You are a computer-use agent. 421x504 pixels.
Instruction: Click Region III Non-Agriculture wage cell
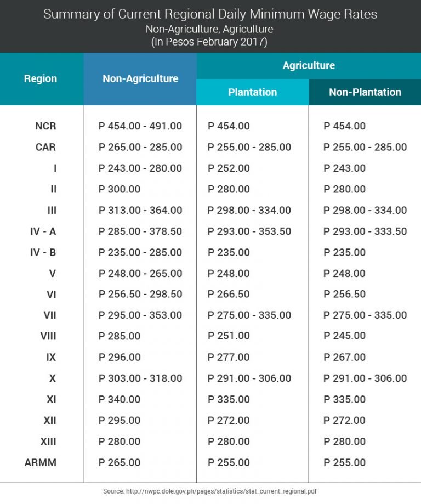pyautogui.click(x=140, y=210)
